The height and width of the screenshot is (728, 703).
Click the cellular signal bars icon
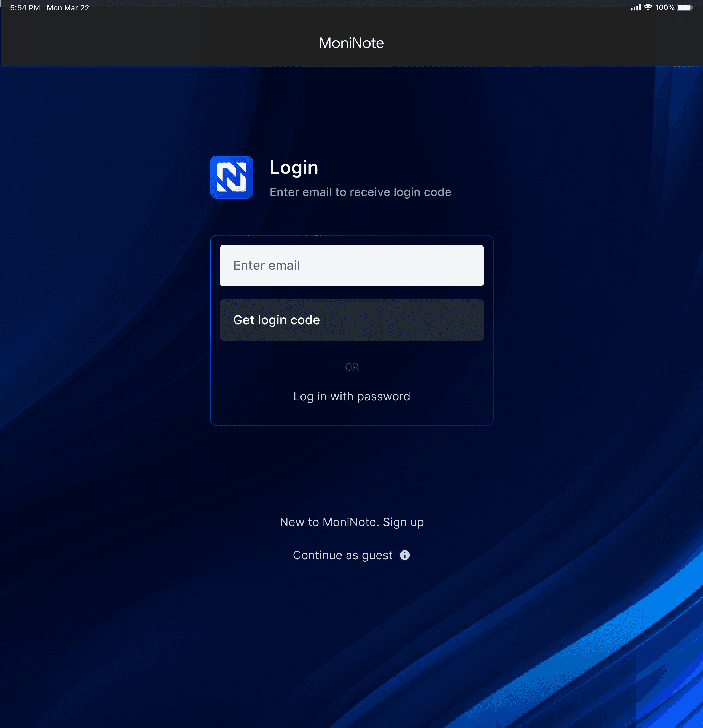coord(635,8)
